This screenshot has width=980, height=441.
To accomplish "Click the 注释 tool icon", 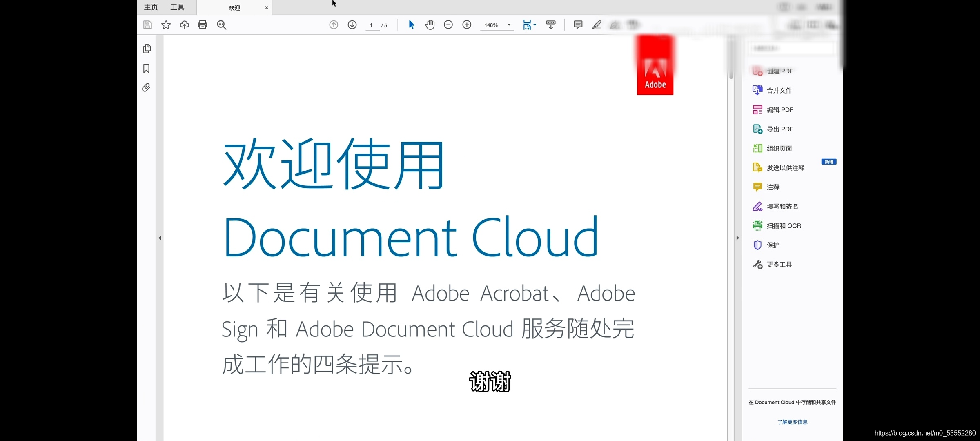I will coord(757,187).
